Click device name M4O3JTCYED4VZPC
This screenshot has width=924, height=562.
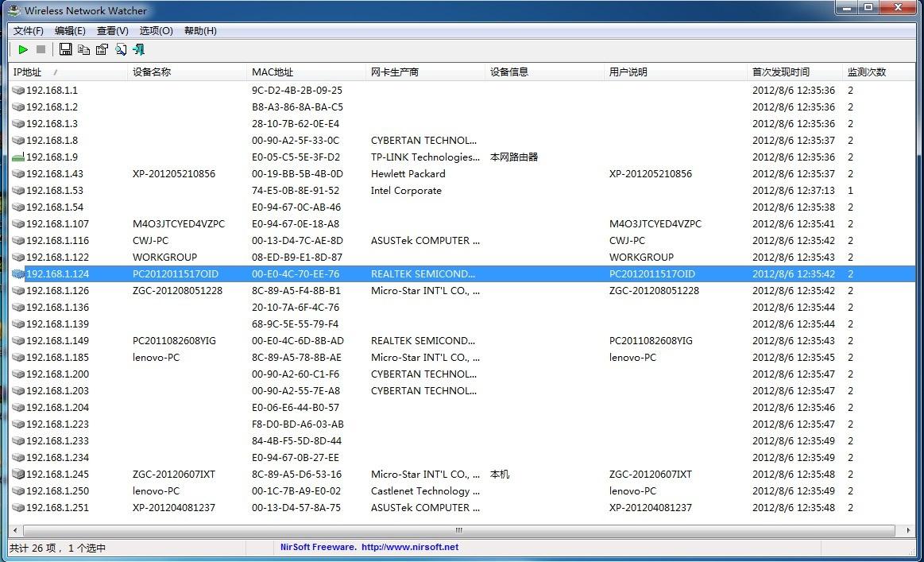click(x=179, y=224)
